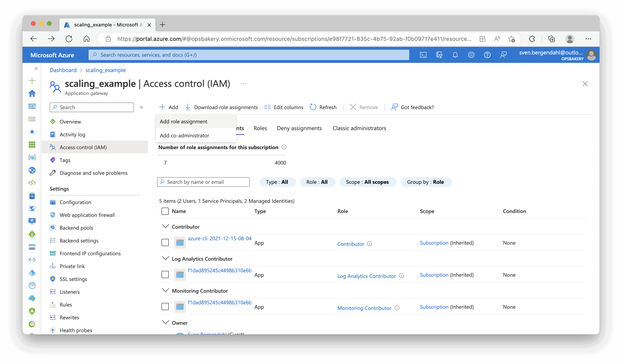Check the azure-cli-2021-12-15 row checkbox
Viewport: 622px width, 364px height.
coord(165,242)
